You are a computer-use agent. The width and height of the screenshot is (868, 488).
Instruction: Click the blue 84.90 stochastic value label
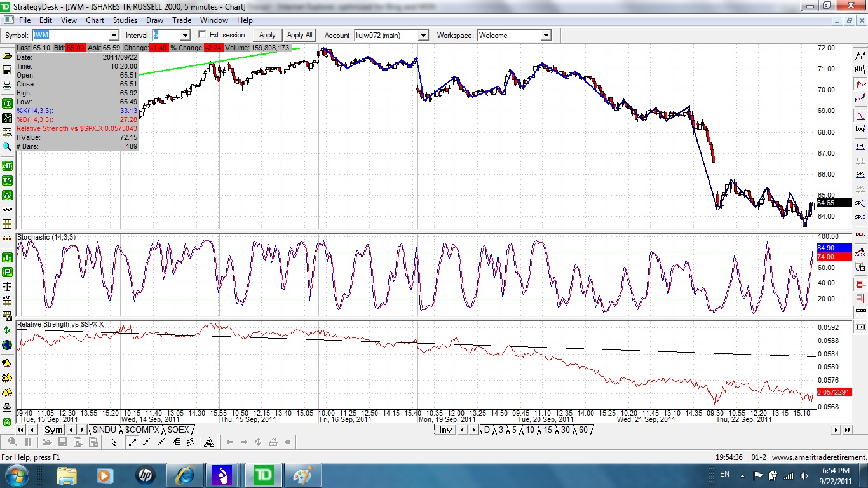834,248
